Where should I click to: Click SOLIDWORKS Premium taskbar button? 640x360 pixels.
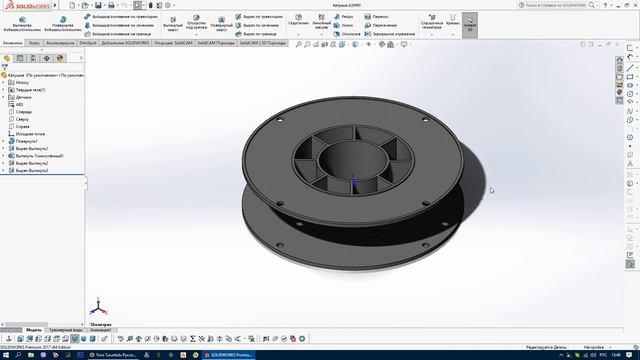[x=229, y=355]
